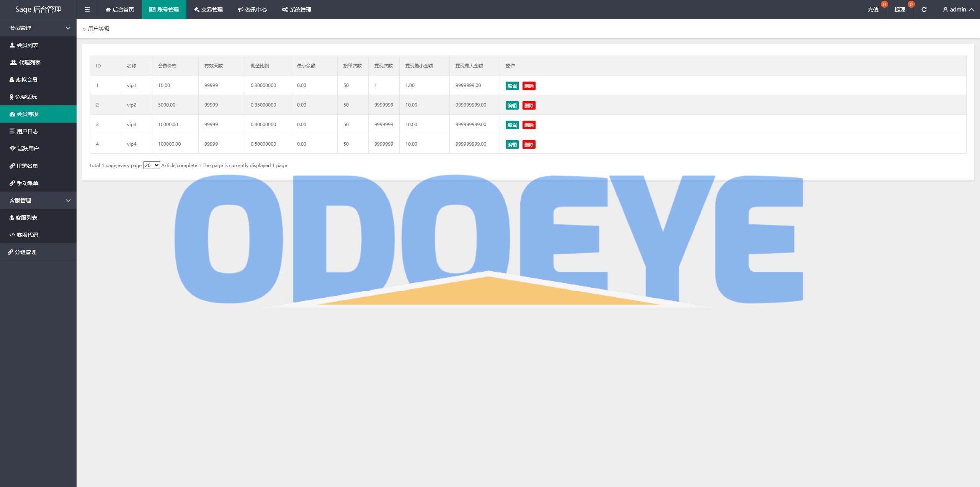Open 提现 notifications
Viewport: 980px width, 487px height.
[x=900, y=10]
